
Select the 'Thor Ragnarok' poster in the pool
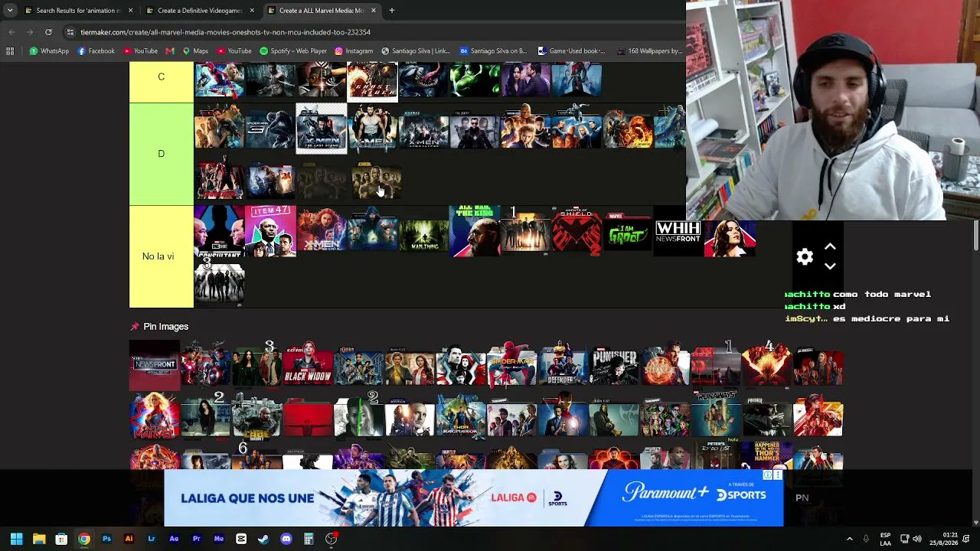click(461, 417)
